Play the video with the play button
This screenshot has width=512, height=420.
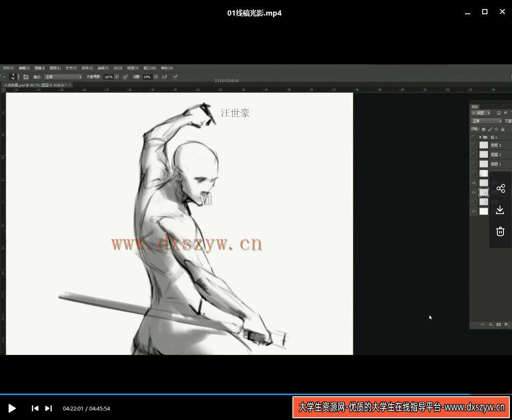tap(12, 408)
